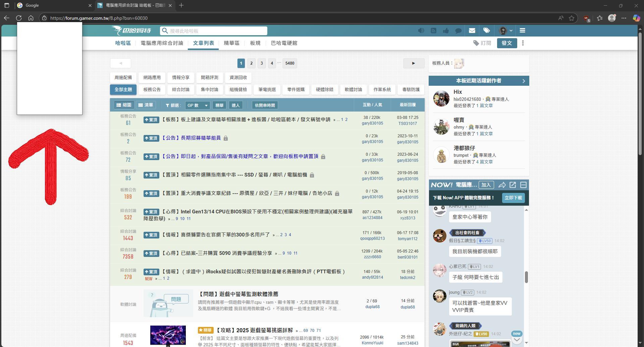The image size is (644, 347).
Task: Open thread 【問題】遊戲中螢幕監測軟體推薦
Action: click(238, 294)
